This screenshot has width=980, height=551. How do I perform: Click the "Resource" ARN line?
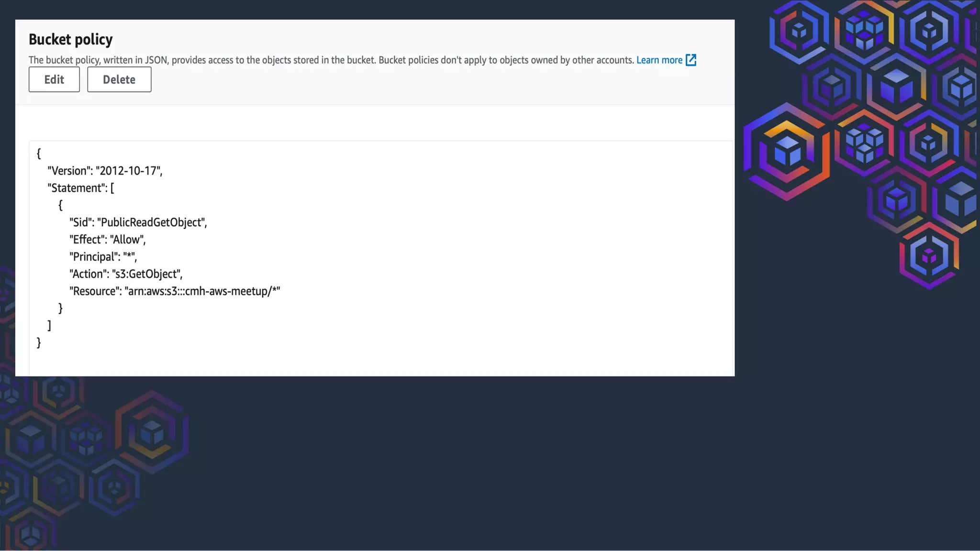[175, 291]
